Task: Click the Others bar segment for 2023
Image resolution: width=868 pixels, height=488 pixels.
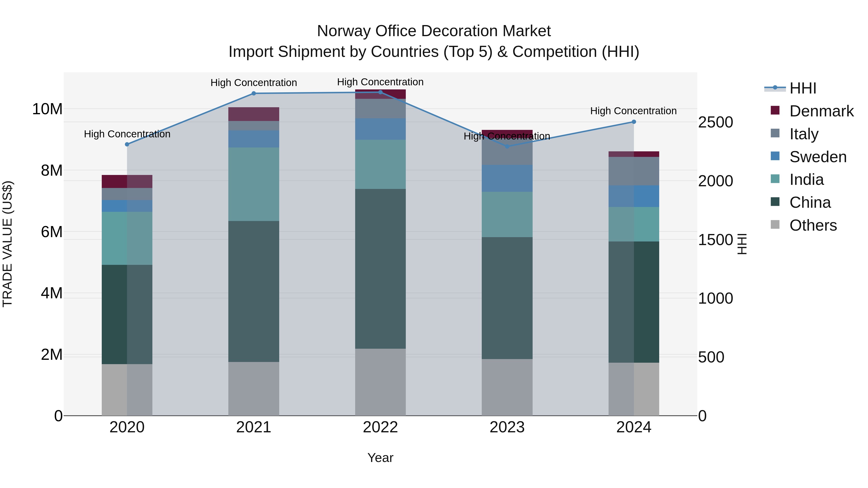Action: point(507,388)
